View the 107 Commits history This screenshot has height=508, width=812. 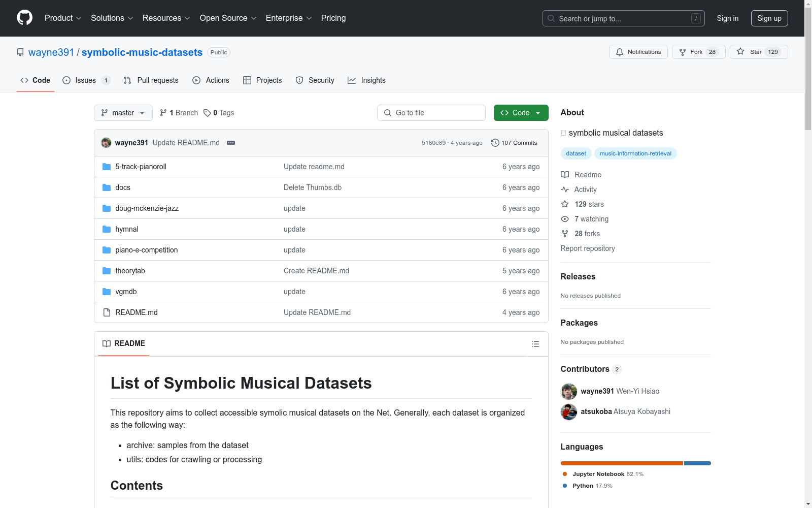tap(514, 143)
